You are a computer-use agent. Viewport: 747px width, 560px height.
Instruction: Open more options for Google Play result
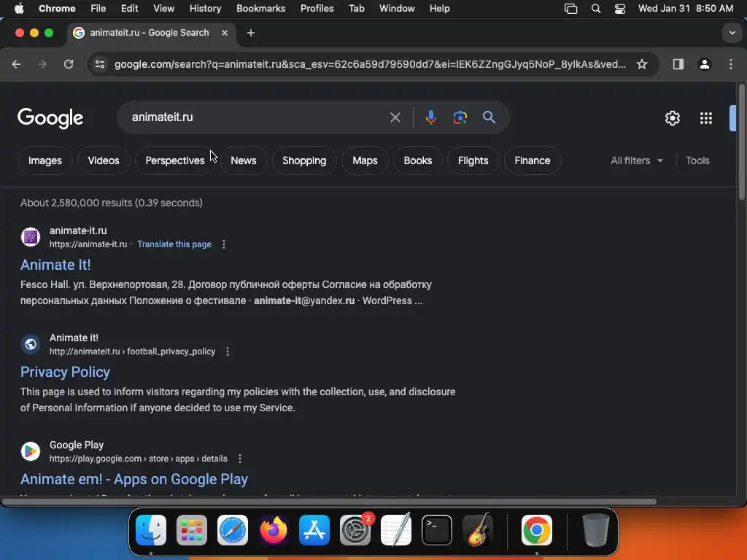point(239,459)
